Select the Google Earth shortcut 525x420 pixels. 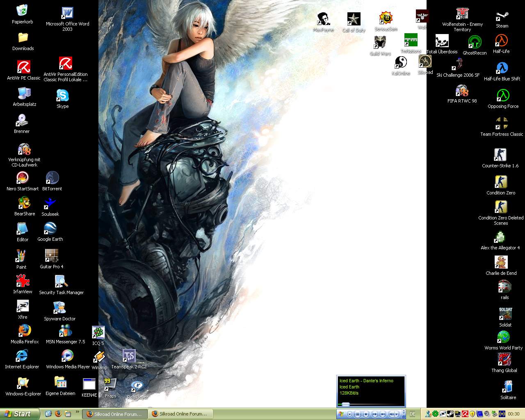click(50, 228)
